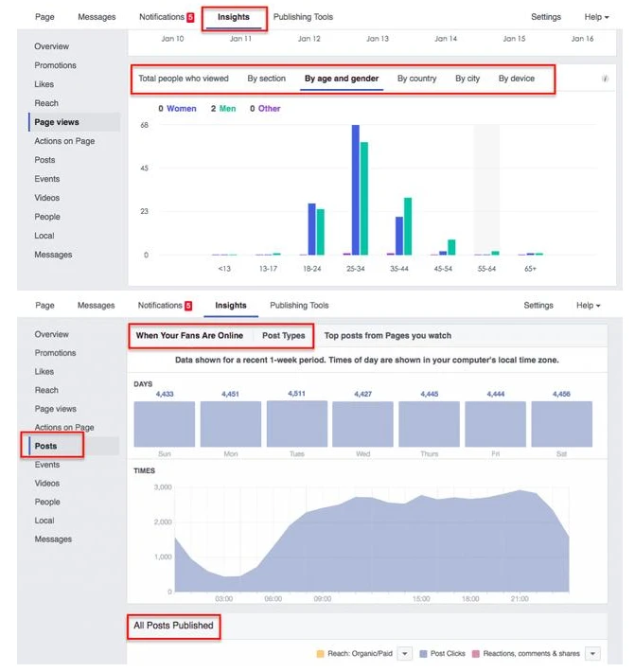
Task: Click Insights in the upper nav bar
Action: point(234,17)
